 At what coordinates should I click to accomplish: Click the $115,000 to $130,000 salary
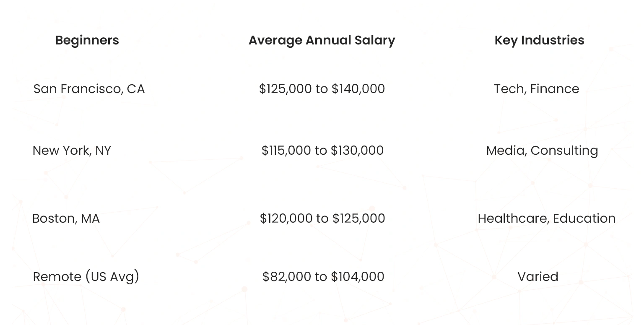(322, 151)
